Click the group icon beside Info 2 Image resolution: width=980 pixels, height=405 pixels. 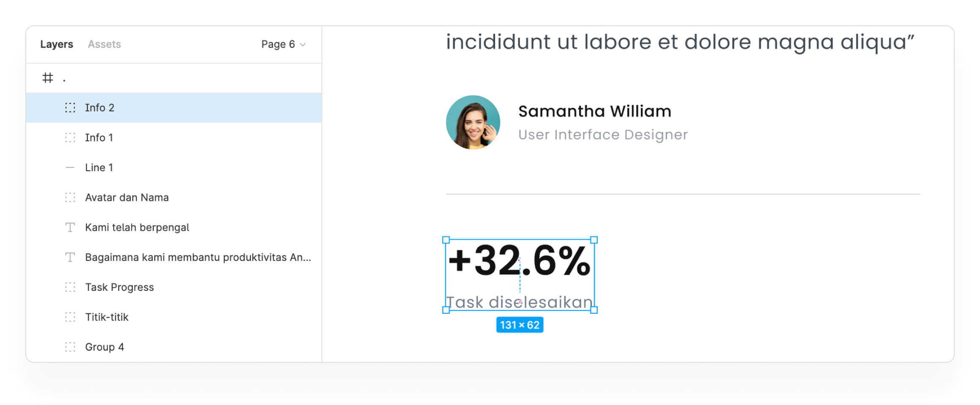pos(70,108)
